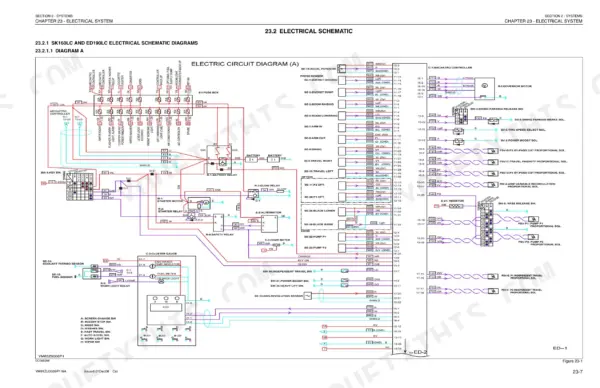Click the 'CLUSTER GAUGE' title

coord(161,254)
